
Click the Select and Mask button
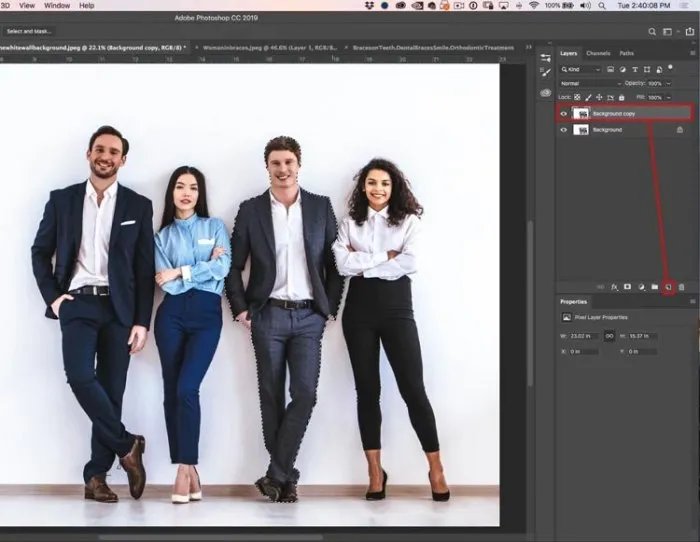click(29, 31)
